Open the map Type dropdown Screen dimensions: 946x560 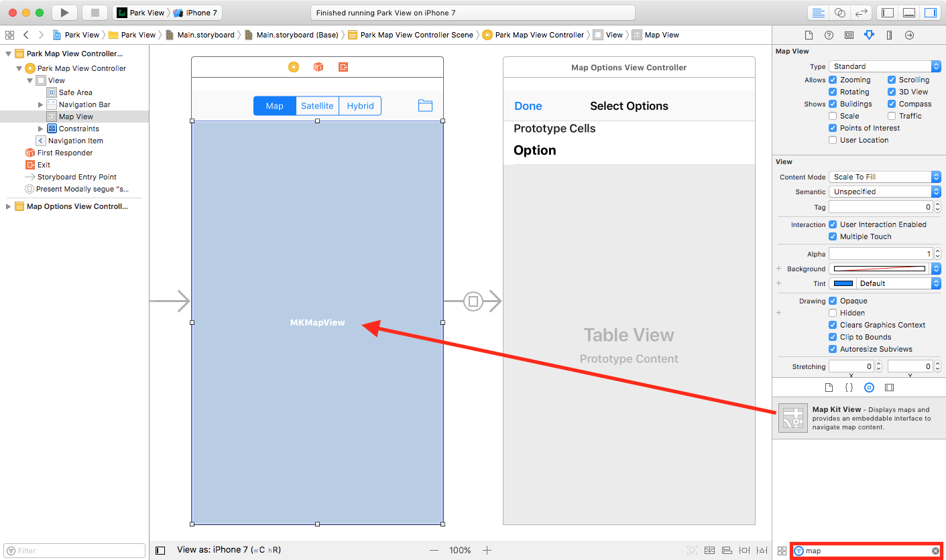pos(885,66)
